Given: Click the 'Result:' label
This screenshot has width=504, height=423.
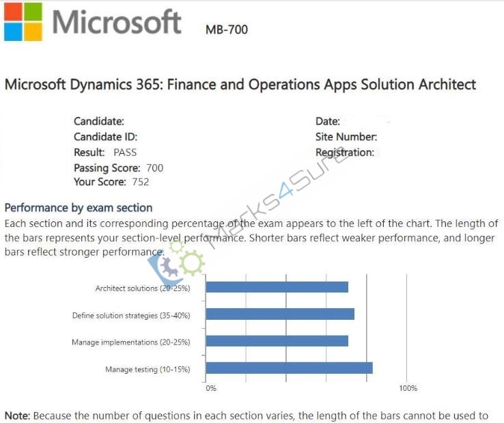Looking at the screenshot, I should (x=89, y=152).
